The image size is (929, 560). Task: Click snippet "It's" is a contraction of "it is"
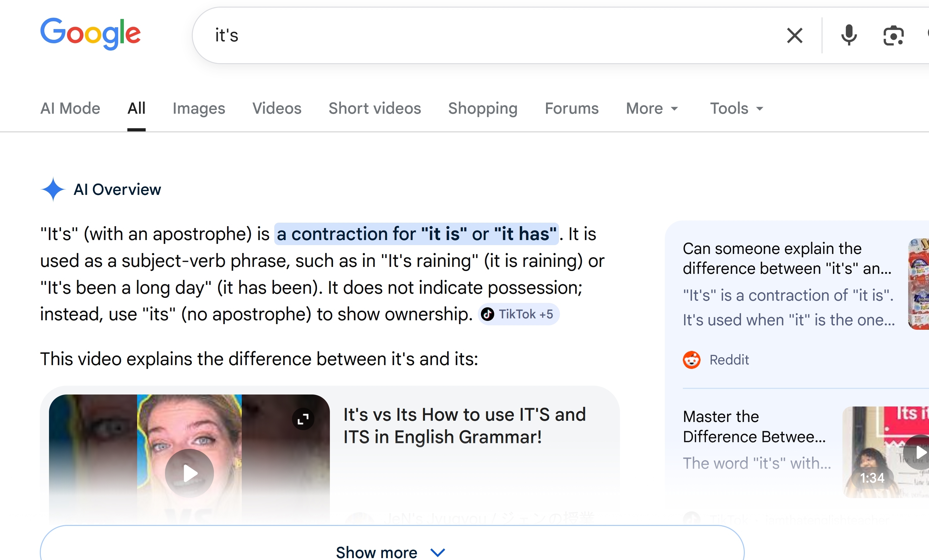coord(788,295)
